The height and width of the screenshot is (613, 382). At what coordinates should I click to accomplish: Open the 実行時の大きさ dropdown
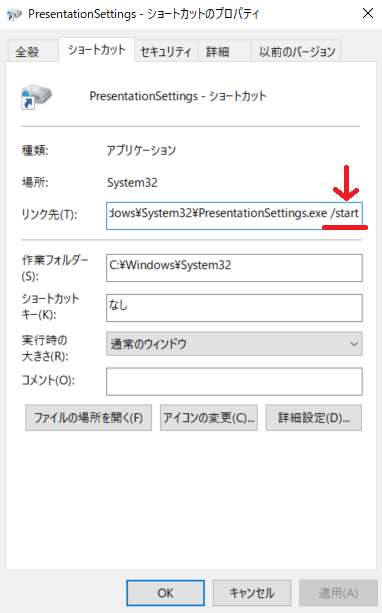point(234,344)
